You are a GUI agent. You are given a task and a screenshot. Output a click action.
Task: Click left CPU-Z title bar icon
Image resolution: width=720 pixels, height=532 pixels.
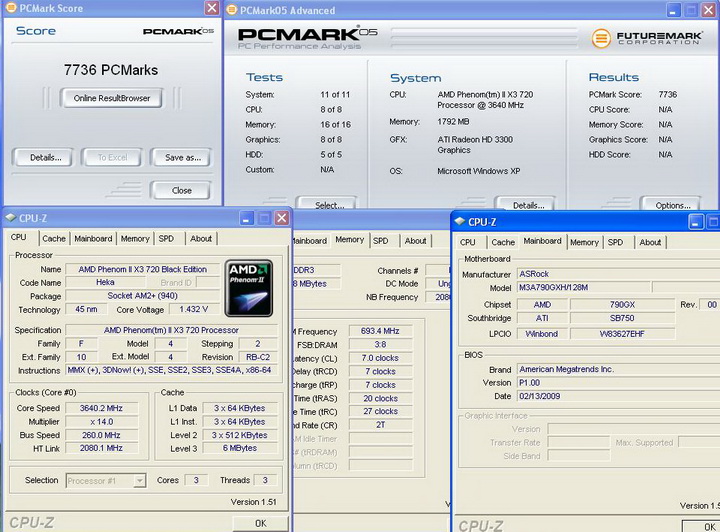point(11,218)
